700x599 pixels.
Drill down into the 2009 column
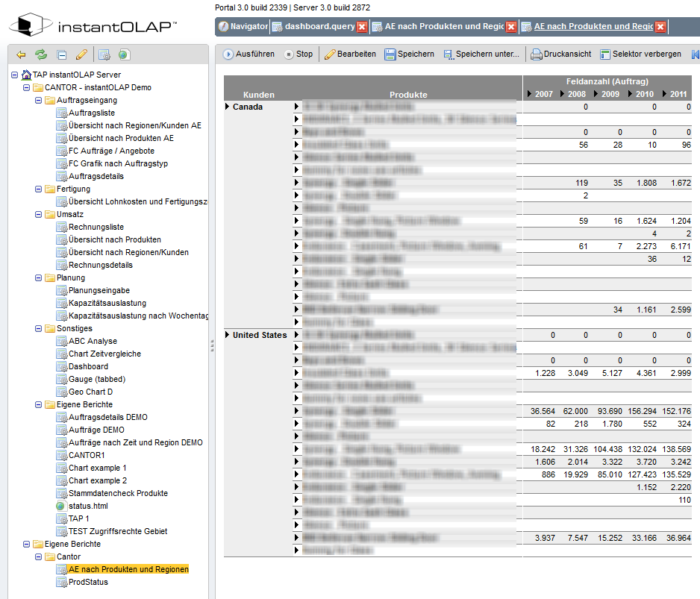point(596,94)
